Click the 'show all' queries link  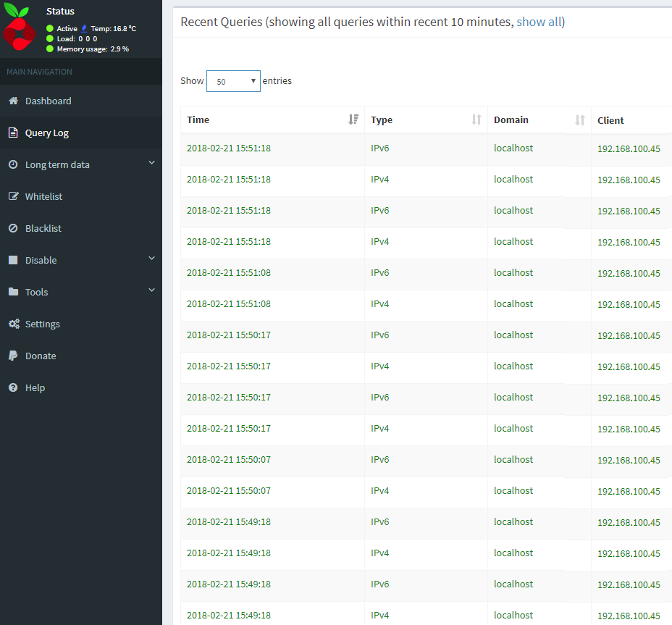click(539, 22)
